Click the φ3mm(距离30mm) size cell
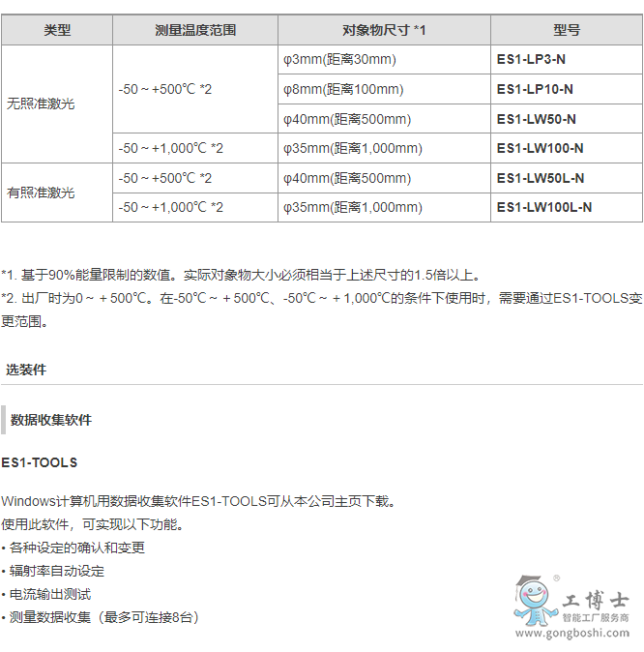Screen dimensions: 644x652 [x=339, y=60]
